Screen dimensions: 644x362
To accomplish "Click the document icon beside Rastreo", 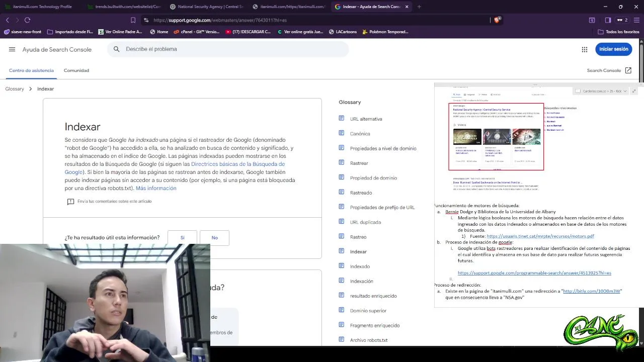I will coord(342,236).
